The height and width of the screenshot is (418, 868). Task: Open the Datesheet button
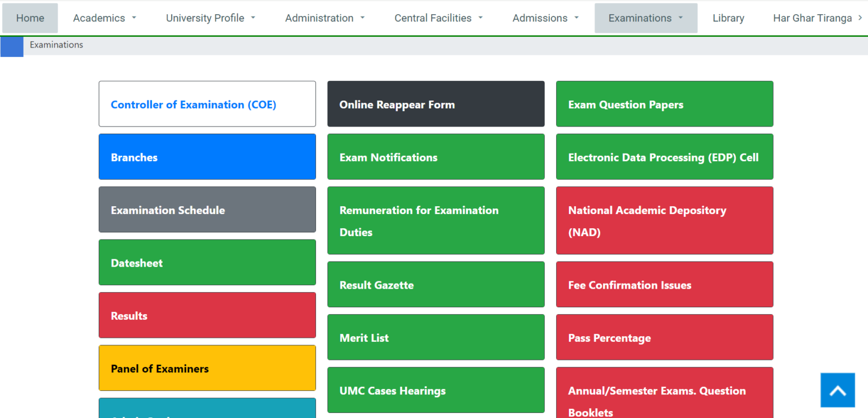pyautogui.click(x=207, y=263)
